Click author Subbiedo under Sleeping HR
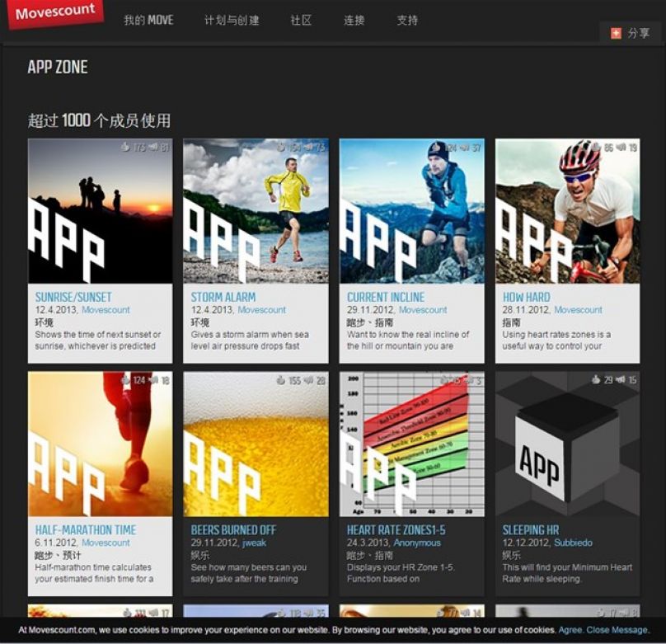The image size is (666, 644). [574, 543]
